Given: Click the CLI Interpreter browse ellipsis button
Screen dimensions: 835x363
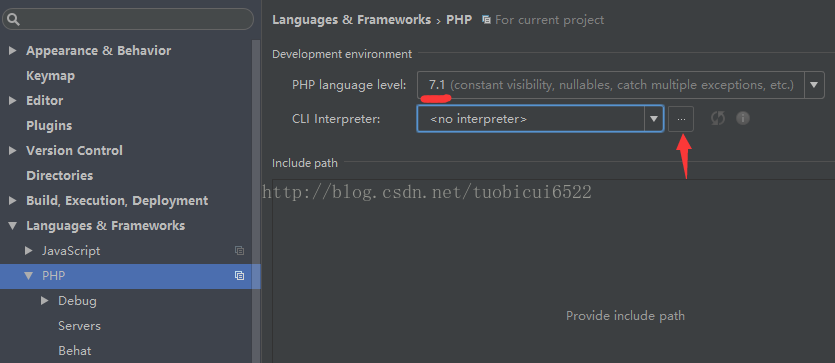Looking at the screenshot, I should tap(681, 119).
